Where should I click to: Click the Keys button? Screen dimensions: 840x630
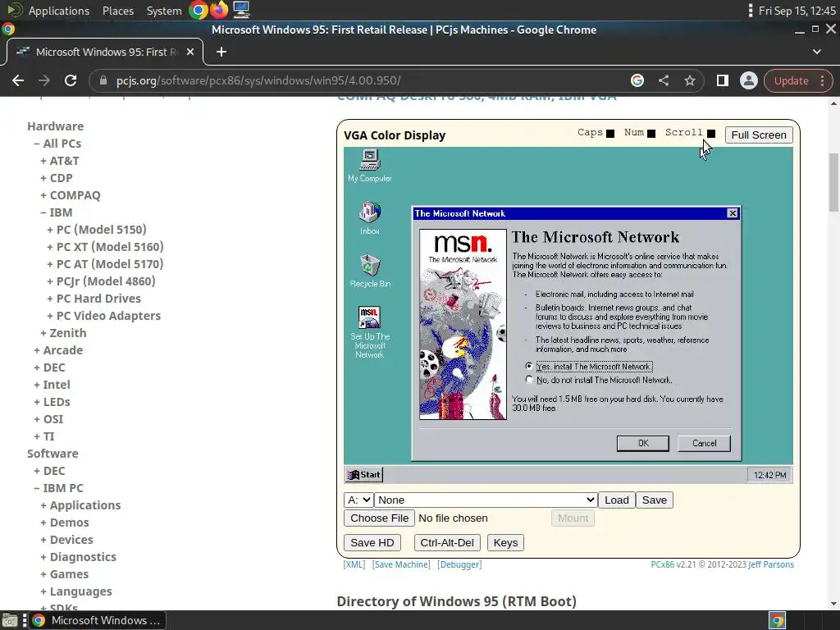[x=505, y=543]
